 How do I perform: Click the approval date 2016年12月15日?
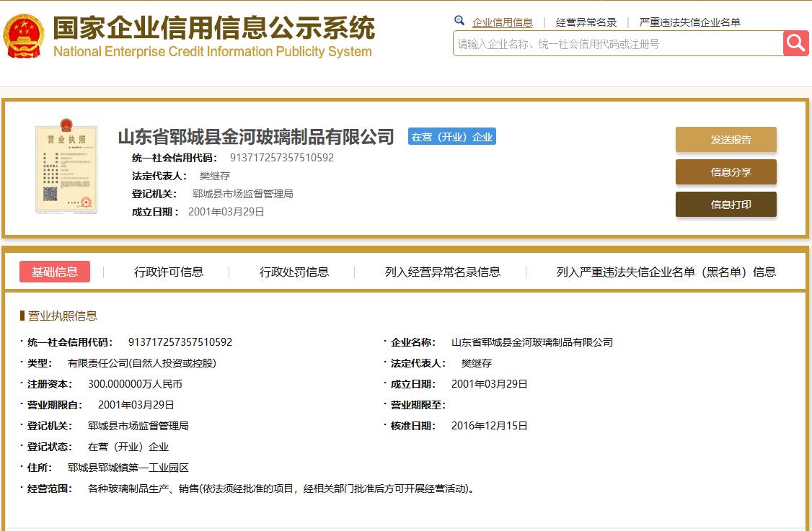pyautogui.click(x=490, y=426)
